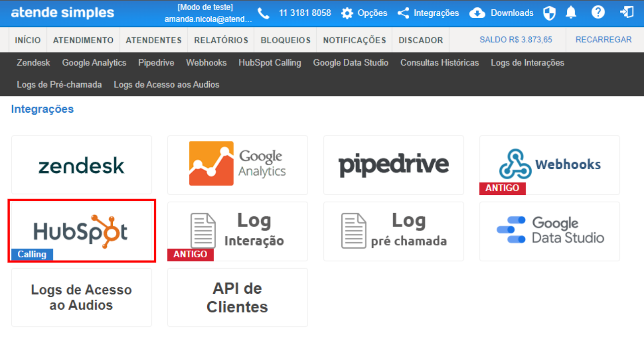Click the Downloads label in header
The height and width of the screenshot is (362, 644).
click(x=512, y=13)
